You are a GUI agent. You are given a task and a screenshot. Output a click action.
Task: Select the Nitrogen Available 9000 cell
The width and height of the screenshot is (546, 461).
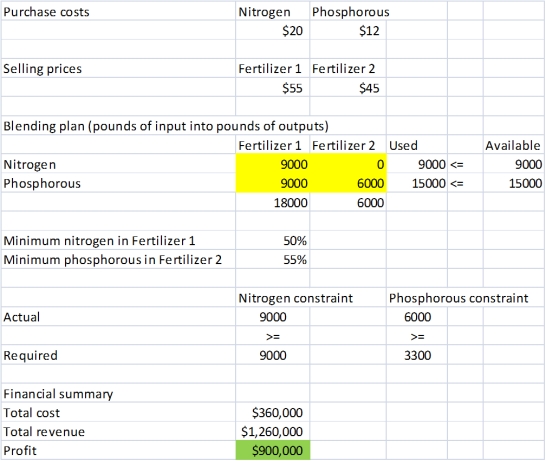pyautogui.click(x=514, y=164)
